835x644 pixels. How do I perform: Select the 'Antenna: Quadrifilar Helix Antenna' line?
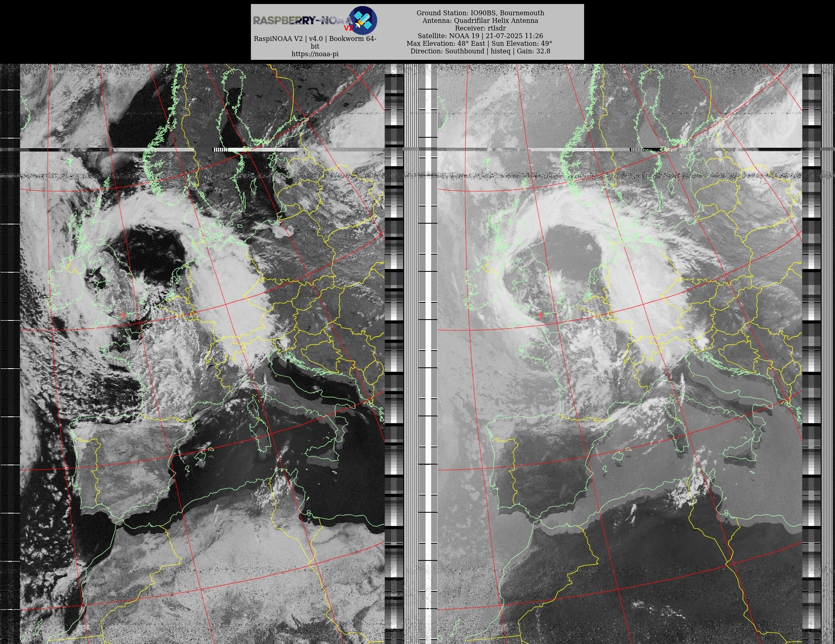480,20
